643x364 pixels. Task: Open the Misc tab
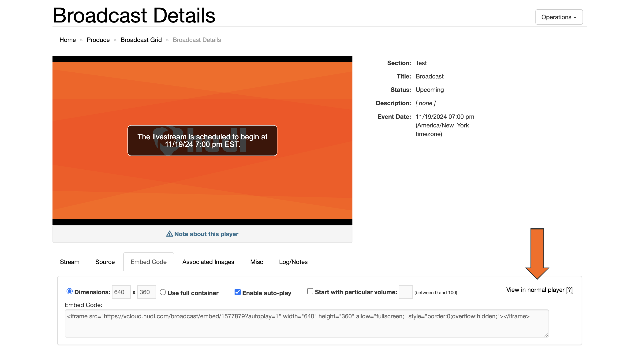click(257, 262)
